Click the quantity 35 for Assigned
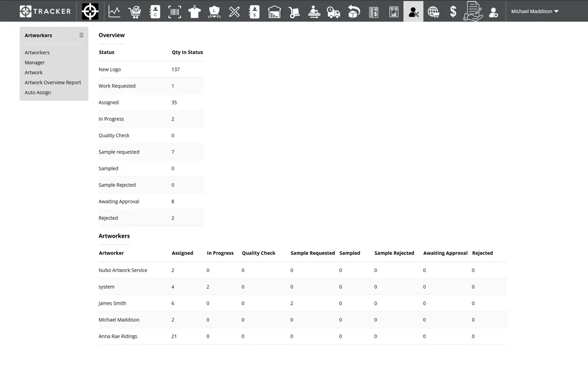Viewport: 588px width, 370px height. [174, 102]
